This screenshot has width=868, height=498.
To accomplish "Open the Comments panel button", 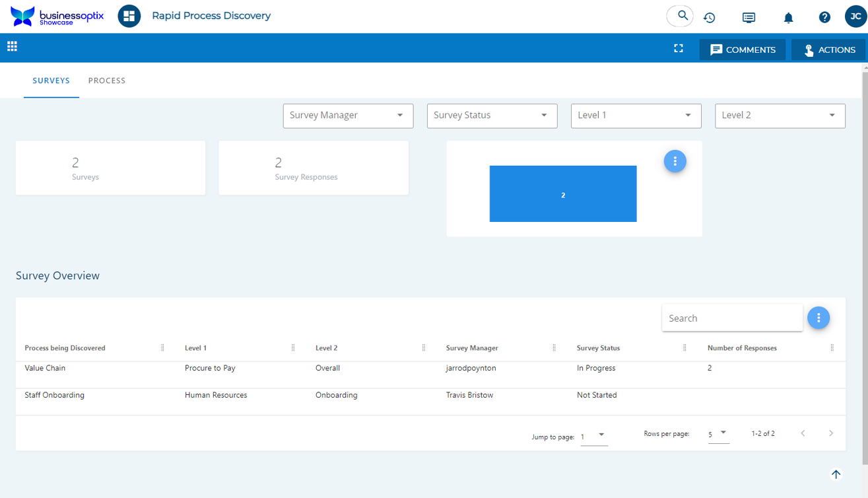I will (743, 50).
